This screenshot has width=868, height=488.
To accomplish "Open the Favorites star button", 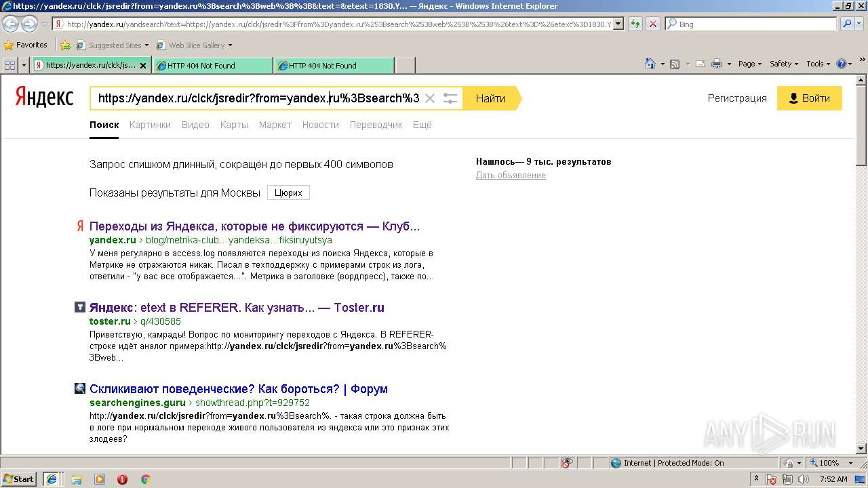I will 25,45.
